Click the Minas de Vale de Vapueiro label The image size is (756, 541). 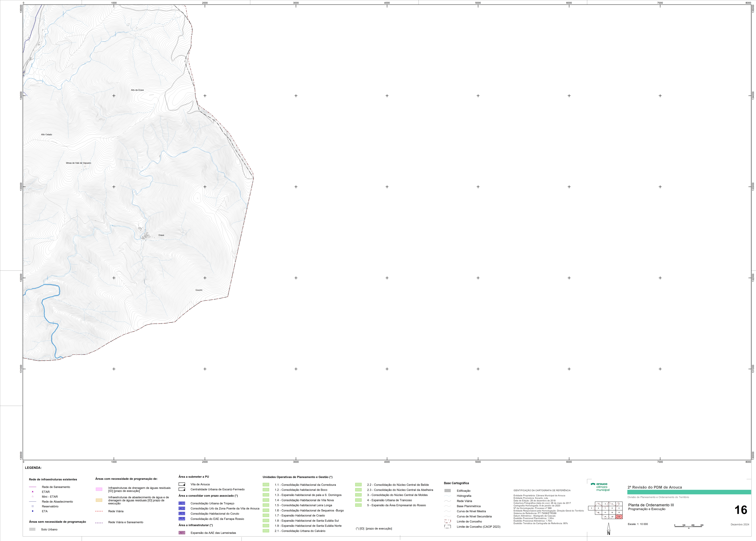click(x=79, y=163)
